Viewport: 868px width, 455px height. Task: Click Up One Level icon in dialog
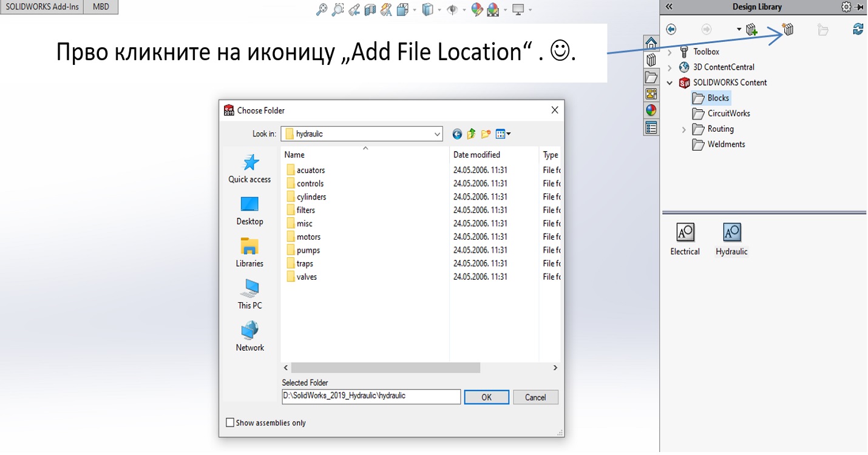tap(471, 134)
